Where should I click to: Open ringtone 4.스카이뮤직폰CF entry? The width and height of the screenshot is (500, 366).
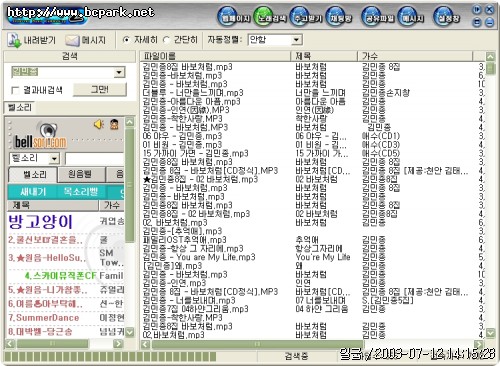point(61,276)
